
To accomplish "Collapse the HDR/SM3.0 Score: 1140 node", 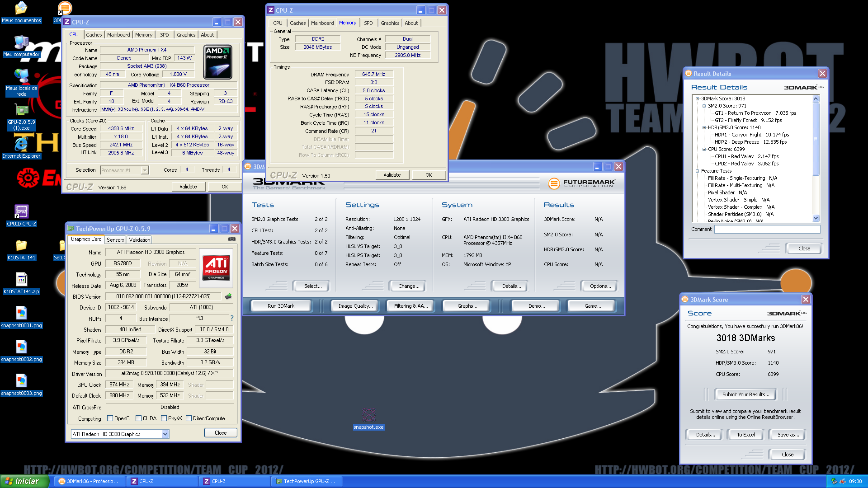I will click(x=704, y=127).
